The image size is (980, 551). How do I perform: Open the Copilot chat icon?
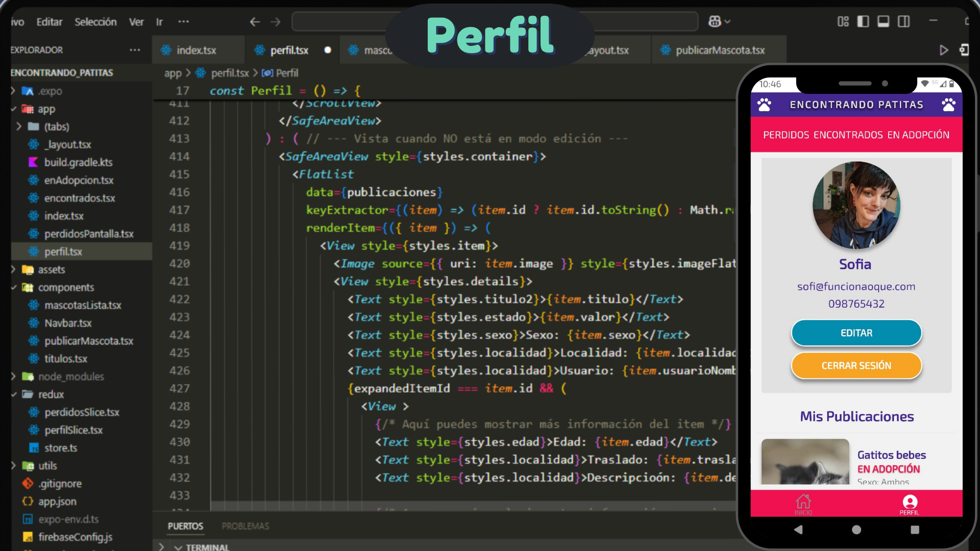click(715, 21)
